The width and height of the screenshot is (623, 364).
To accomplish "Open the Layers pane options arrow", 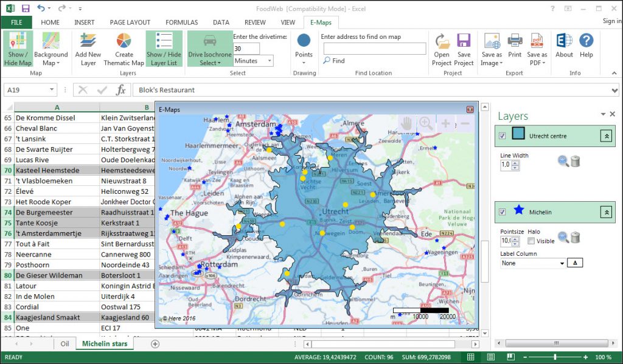I will [603, 114].
